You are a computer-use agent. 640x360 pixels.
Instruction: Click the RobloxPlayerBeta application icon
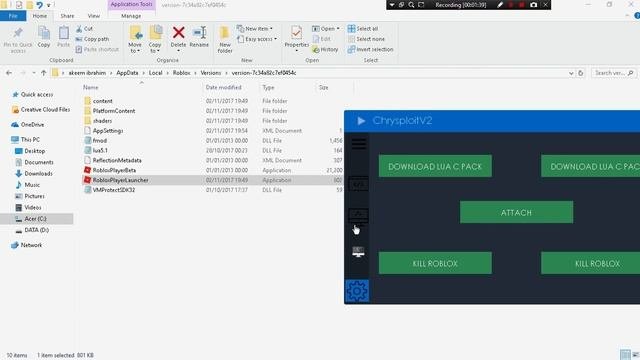[x=87, y=170]
